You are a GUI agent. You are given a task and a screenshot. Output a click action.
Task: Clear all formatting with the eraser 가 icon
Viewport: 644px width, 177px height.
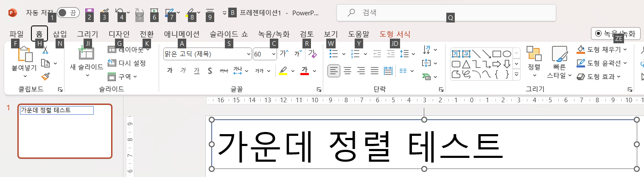(x=312, y=53)
